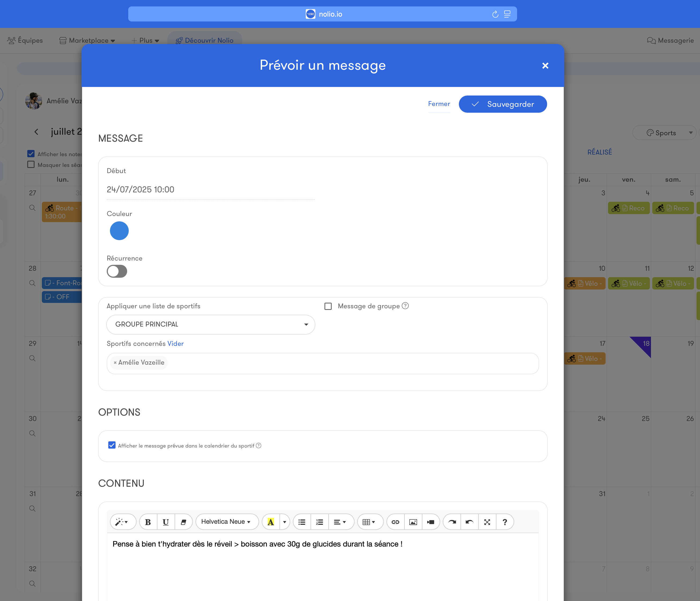This screenshot has height=601, width=700.
Task: Open the editor help question mark
Action: [505, 522]
